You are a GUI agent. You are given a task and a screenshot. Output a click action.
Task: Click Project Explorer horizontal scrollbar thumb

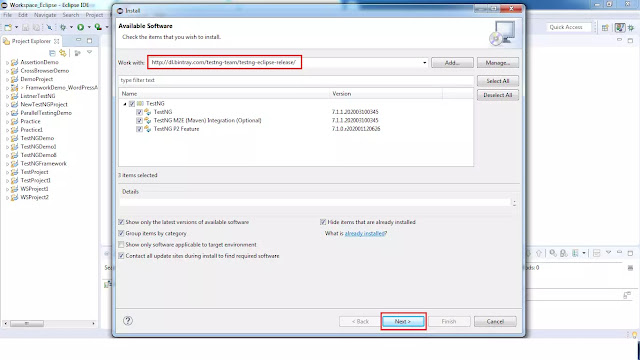pos(27,324)
